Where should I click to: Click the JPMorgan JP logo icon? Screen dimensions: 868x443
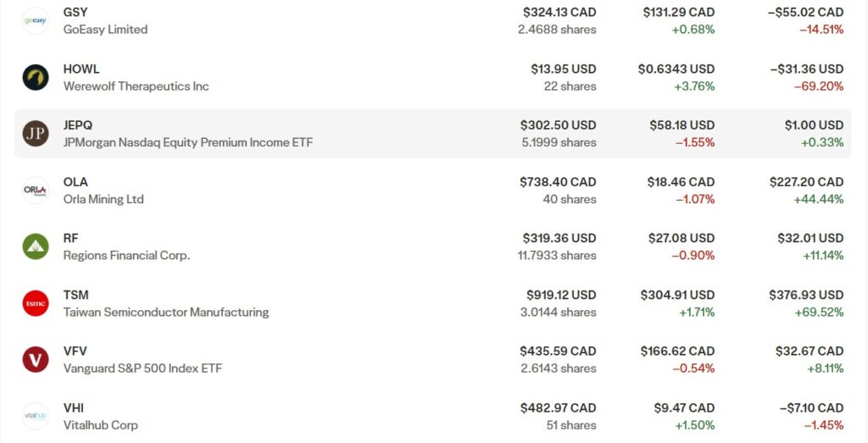click(36, 134)
